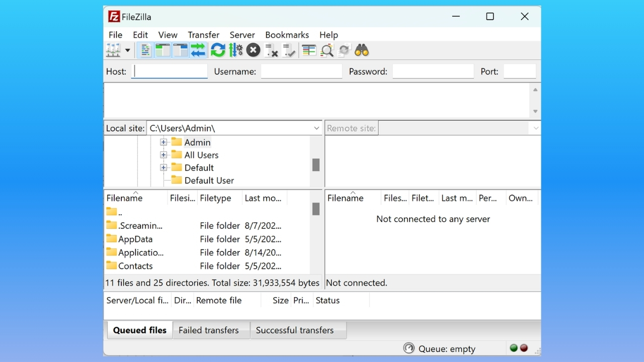Screen dimensions: 644x362
Task: Click the remote Owner column header
Action: pyautogui.click(x=522, y=198)
